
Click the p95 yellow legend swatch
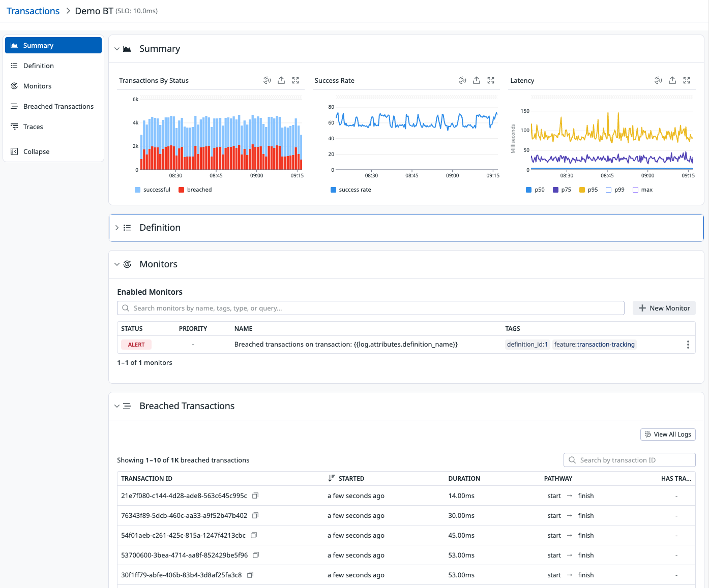(x=582, y=190)
